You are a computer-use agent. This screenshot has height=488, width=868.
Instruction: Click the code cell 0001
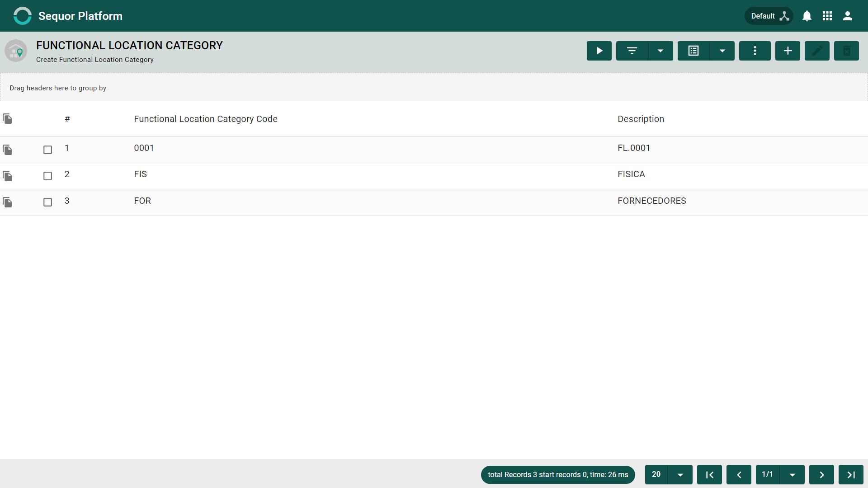(144, 148)
